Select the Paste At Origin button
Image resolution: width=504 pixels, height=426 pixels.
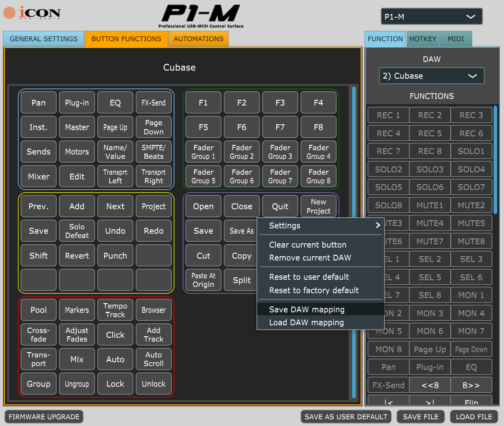tap(203, 280)
